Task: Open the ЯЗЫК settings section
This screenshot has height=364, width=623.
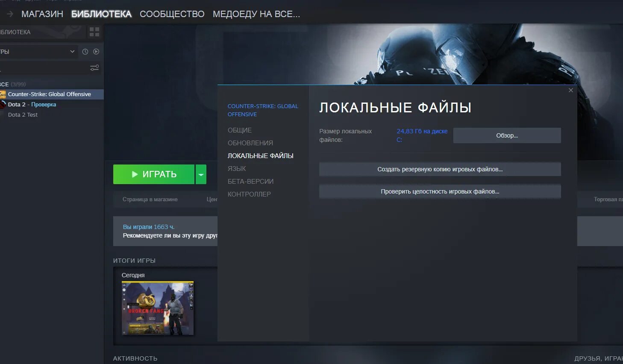Action: 237,169
